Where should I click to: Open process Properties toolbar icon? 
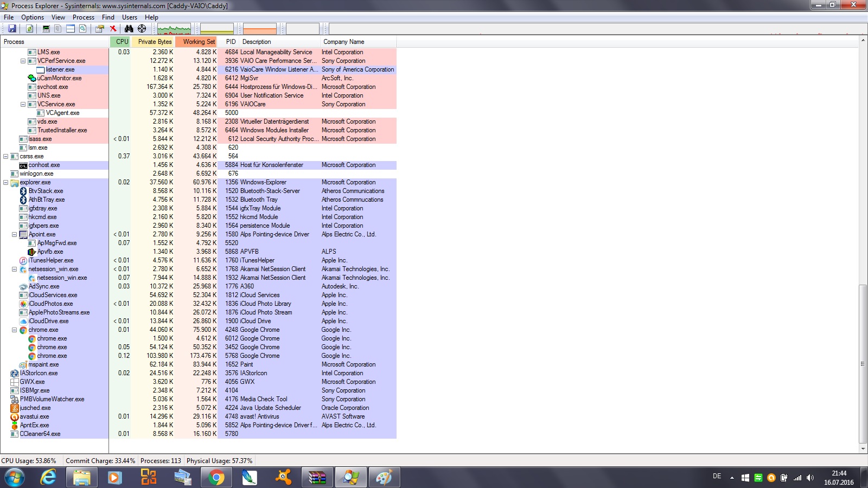point(100,29)
